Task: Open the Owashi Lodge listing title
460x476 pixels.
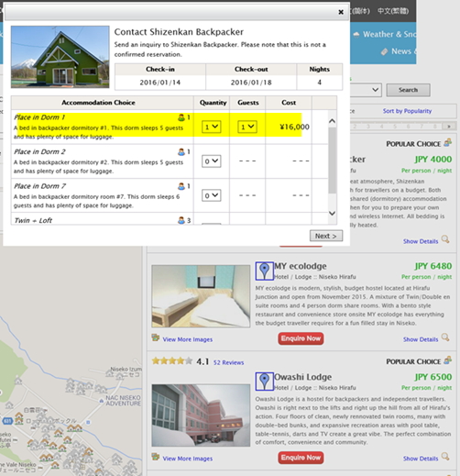Action: coord(302,377)
